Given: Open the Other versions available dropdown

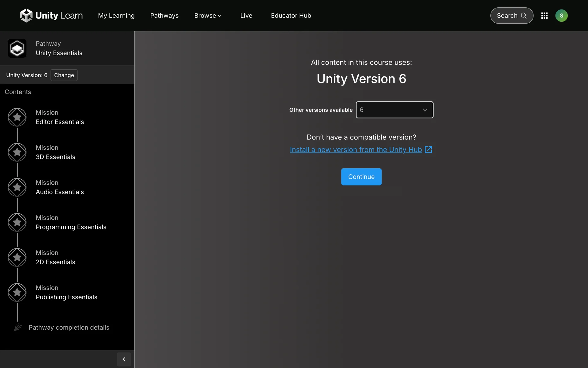Looking at the screenshot, I should (x=394, y=110).
